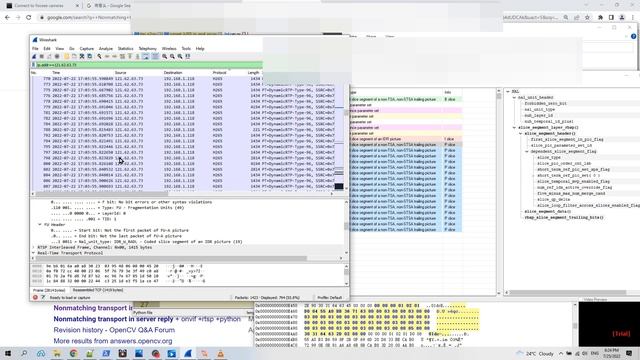Open the Windows Start menu
640x360 pixels.
click(8, 353)
